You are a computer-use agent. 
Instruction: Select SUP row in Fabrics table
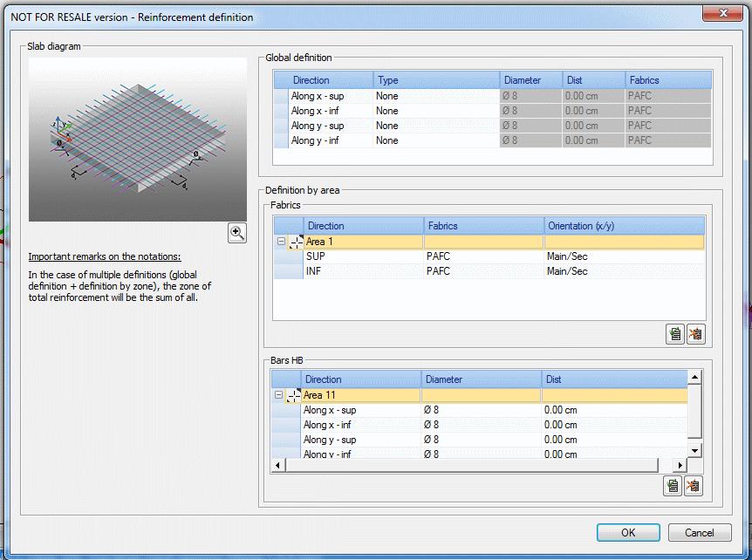pyautogui.click(x=489, y=256)
